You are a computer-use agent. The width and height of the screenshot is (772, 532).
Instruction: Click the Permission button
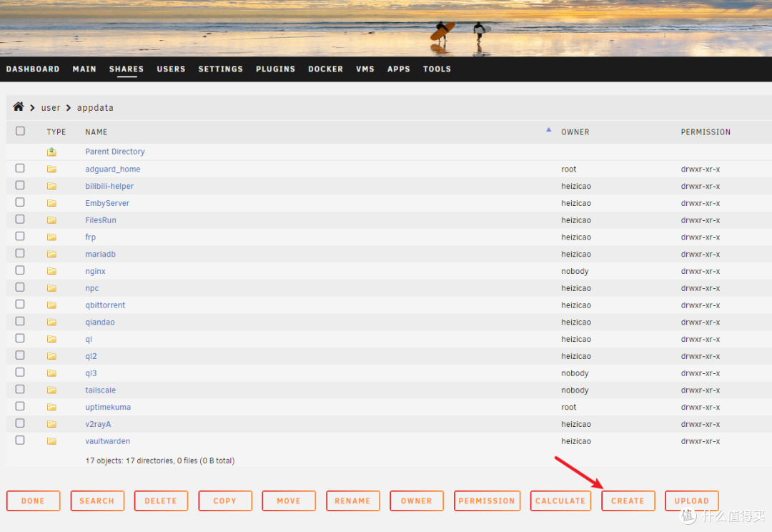[487, 501]
